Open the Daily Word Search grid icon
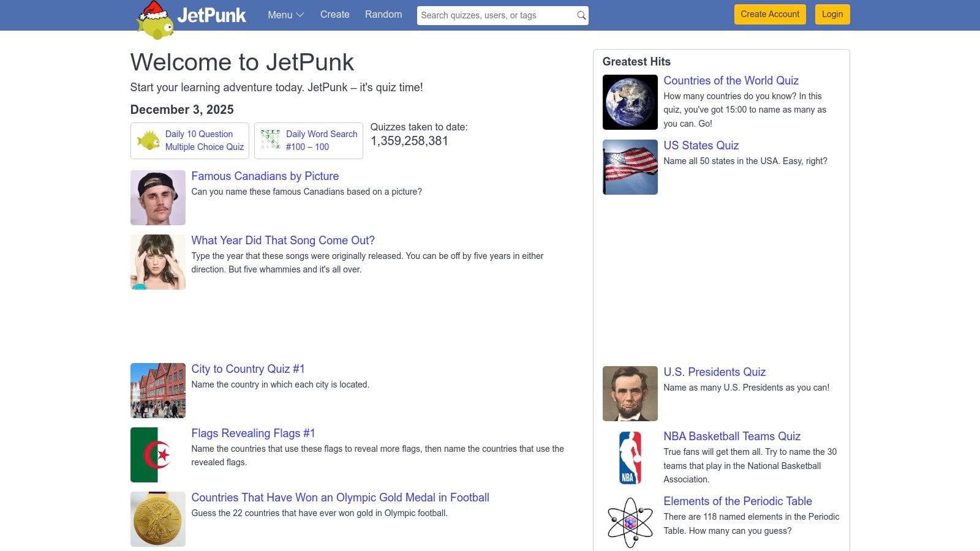The width and height of the screenshot is (980, 551). point(269,140)
